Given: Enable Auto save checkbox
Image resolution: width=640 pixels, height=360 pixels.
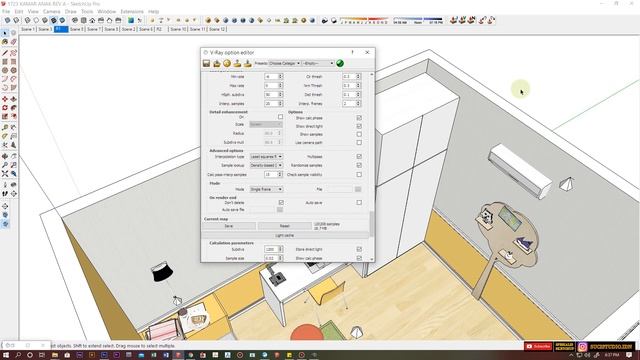Looking at the screenshot, I should click(359, 202).
